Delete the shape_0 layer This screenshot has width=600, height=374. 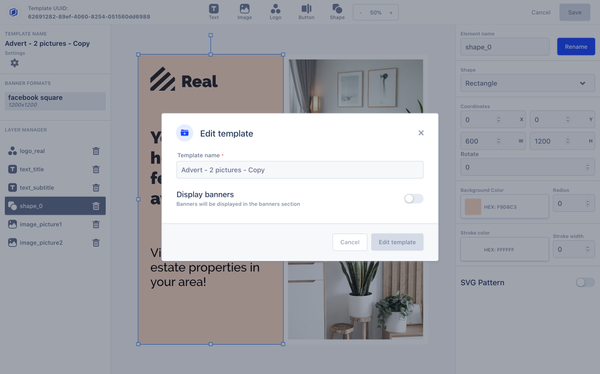[96, 206]
